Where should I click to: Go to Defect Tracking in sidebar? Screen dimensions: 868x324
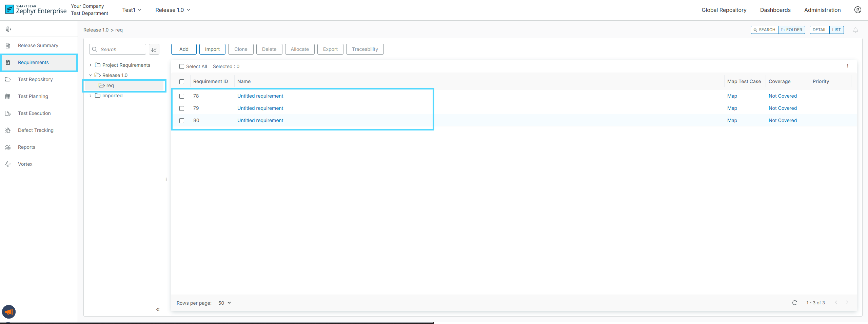[x=36, y=130]
